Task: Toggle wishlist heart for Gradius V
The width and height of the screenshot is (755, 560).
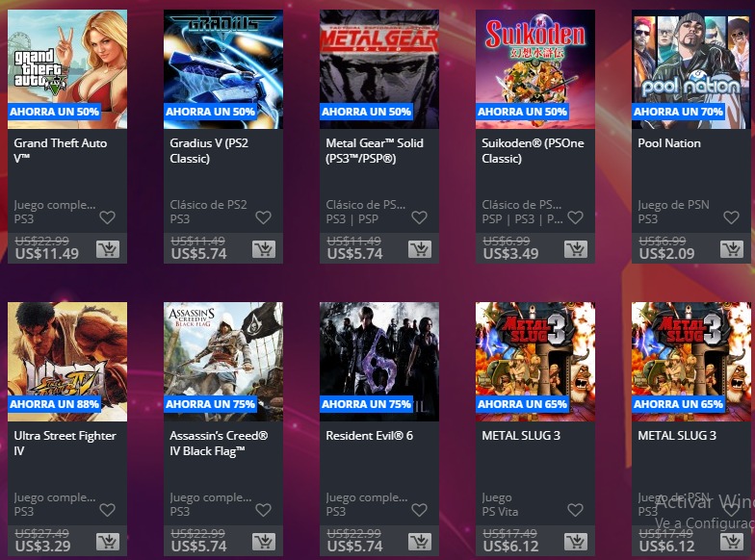Action: (x=264, y=217)
